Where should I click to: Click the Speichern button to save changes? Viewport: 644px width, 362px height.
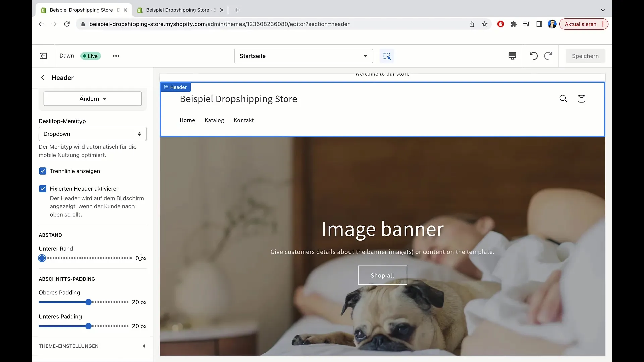click(x=585, y=56)
